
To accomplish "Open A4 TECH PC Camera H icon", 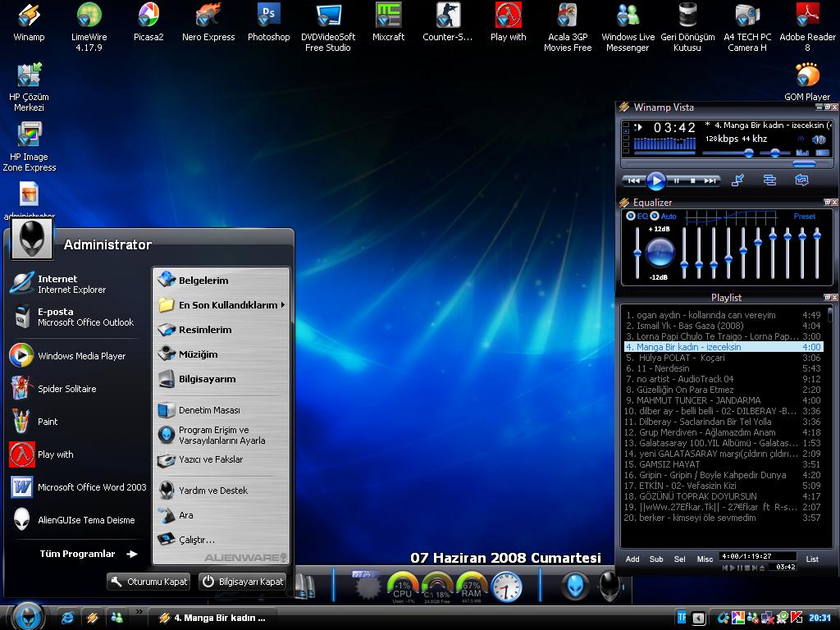I will click(x=747, y=27).
